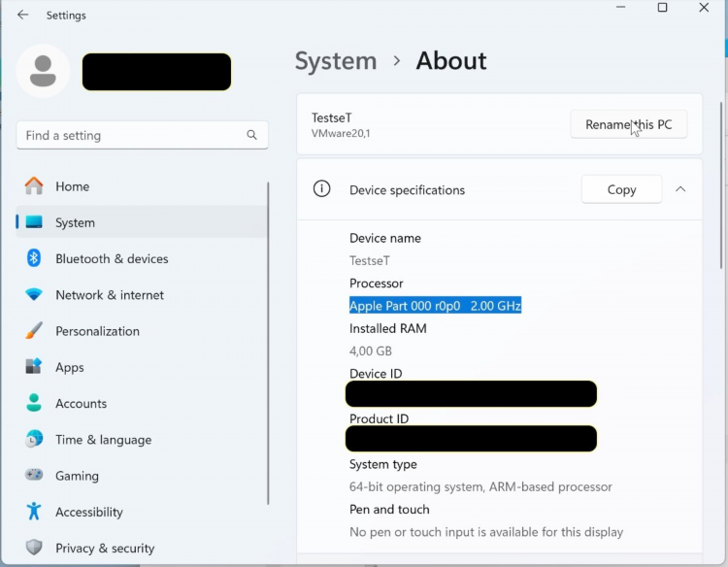
Task: Select System in the sidebar
Action: (142, 222)
